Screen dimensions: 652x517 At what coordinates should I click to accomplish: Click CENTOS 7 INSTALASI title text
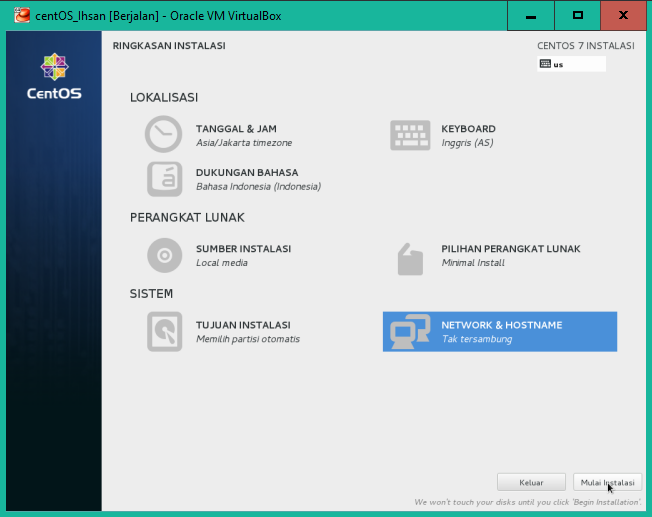[x=585, y=46]
